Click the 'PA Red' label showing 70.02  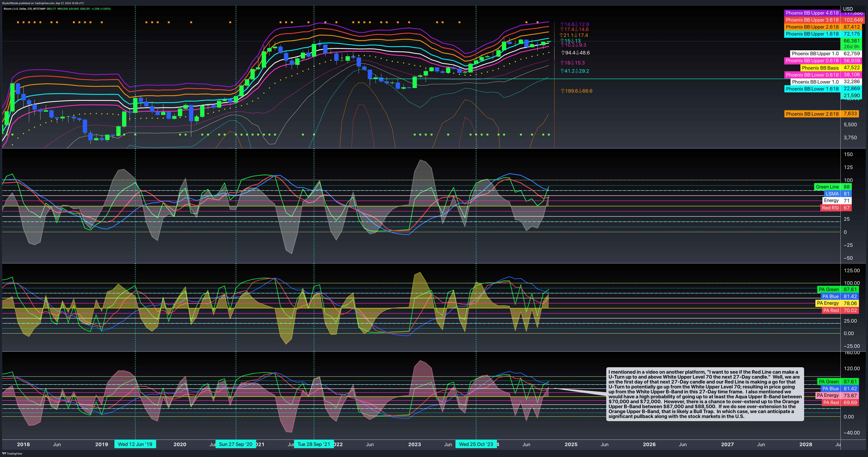tap(831, 310)
